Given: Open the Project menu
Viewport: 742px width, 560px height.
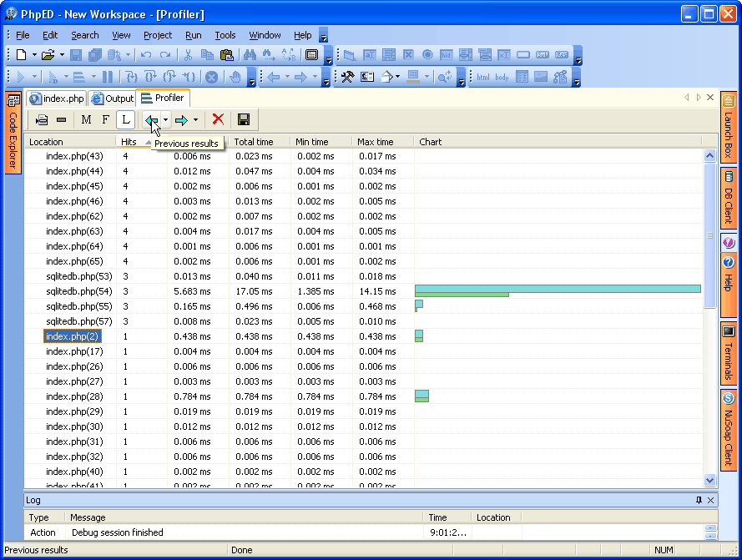Looking at the screenshot, I should (x=157, y=35).
